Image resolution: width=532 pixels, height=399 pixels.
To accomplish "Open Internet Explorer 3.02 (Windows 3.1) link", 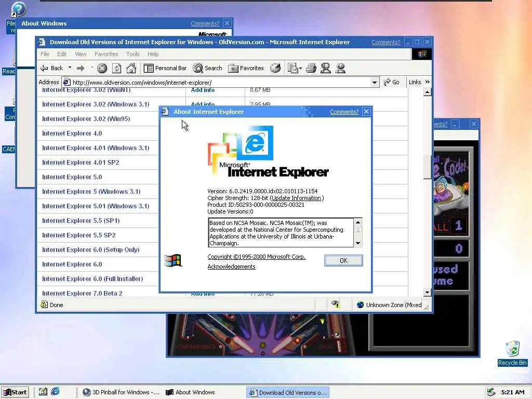I will (x=96, y=104).
